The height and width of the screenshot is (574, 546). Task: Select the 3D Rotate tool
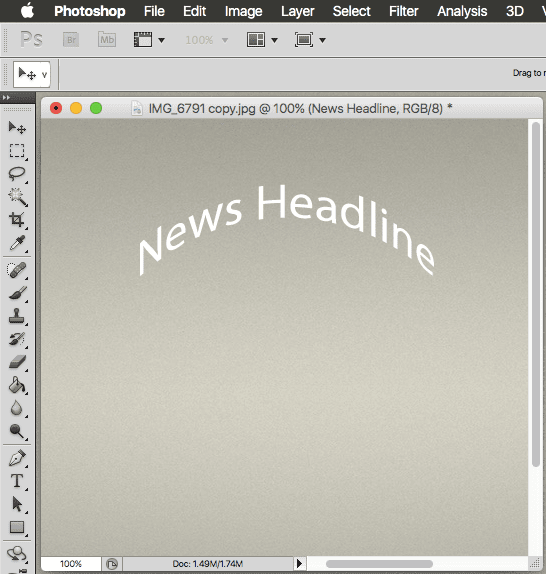coord(17,554)
